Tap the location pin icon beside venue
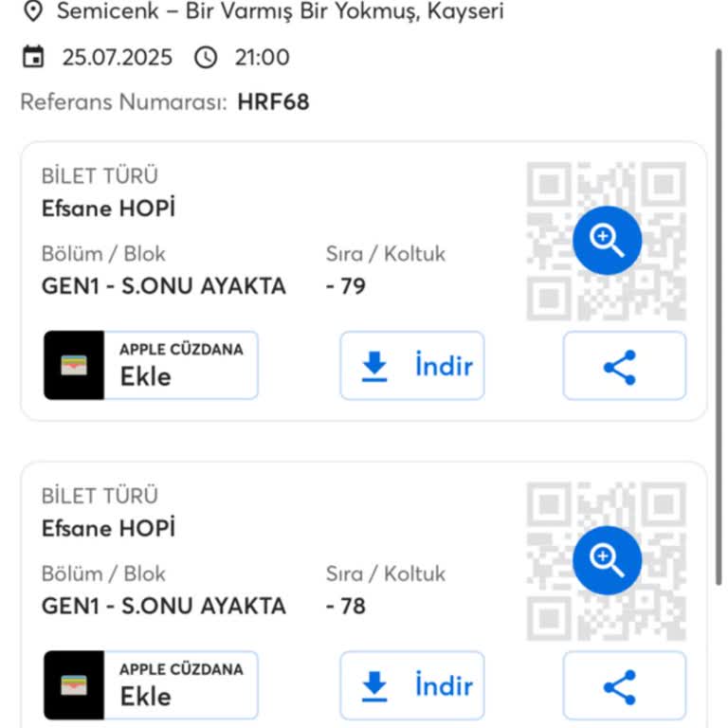 click(33, 12)
